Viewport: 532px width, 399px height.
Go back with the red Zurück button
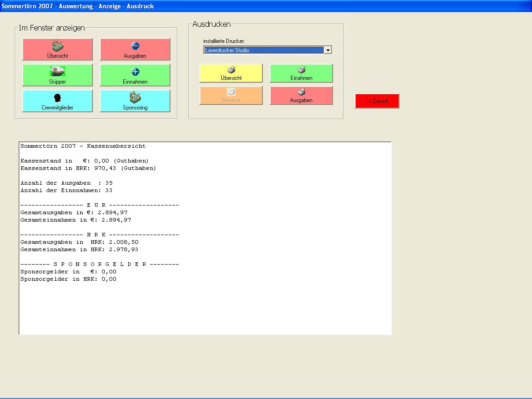point(377,101)
